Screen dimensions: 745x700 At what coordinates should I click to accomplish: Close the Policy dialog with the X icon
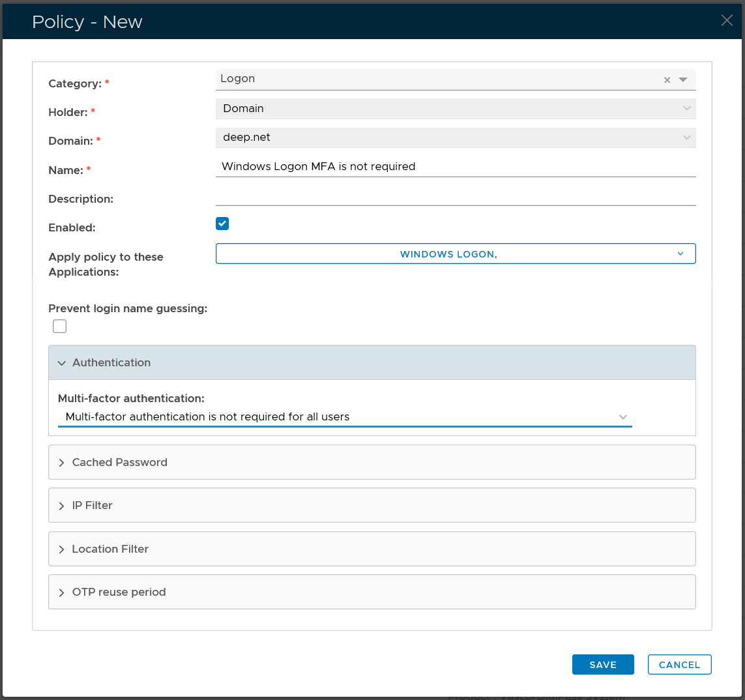(x=727, y=21)
